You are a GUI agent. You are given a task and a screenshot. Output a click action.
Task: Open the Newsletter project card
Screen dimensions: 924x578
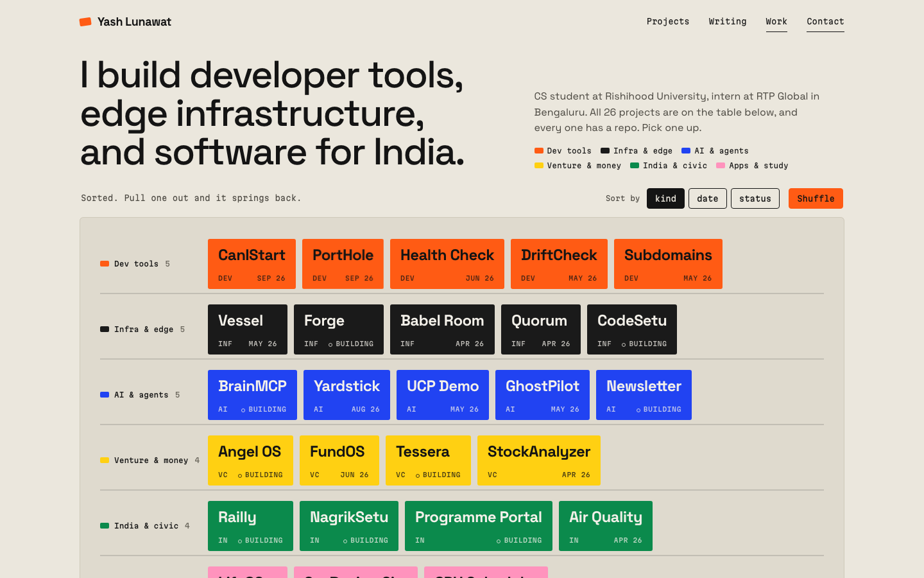pyautogui.click(x=644, y=395)
